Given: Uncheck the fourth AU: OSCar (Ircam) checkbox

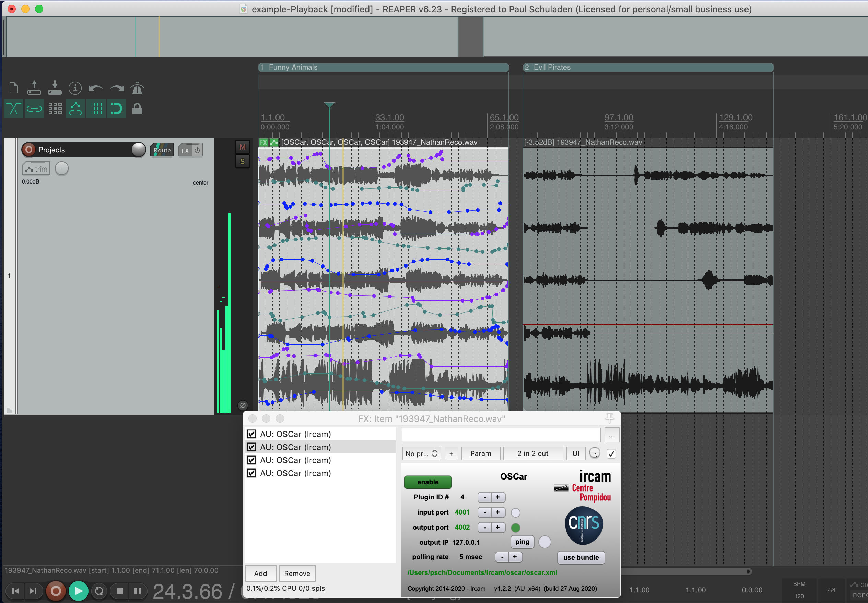Looking at the screenshot, I should point(251,473).
